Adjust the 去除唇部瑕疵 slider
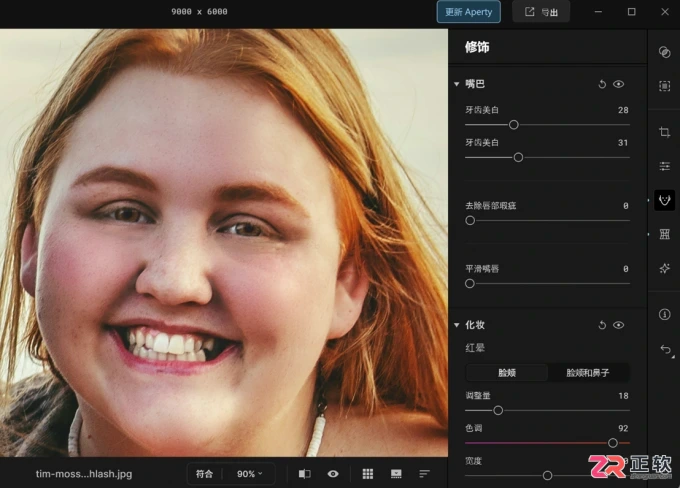680x488 pixels. click(470, 220)
